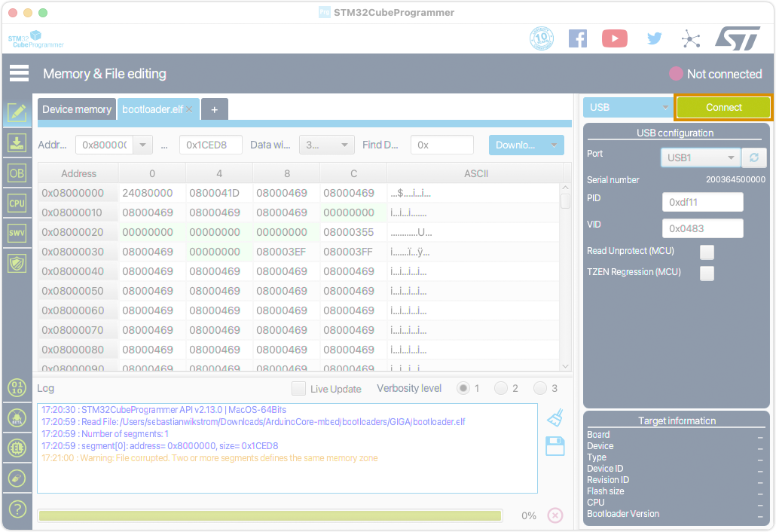Open the Data width dropdown
Image resolution: width=776 pixels, height=532 pixels.
327,145
